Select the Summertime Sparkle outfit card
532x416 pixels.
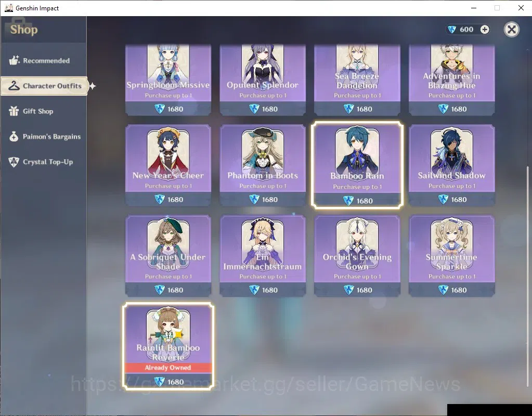coord(451,256)
